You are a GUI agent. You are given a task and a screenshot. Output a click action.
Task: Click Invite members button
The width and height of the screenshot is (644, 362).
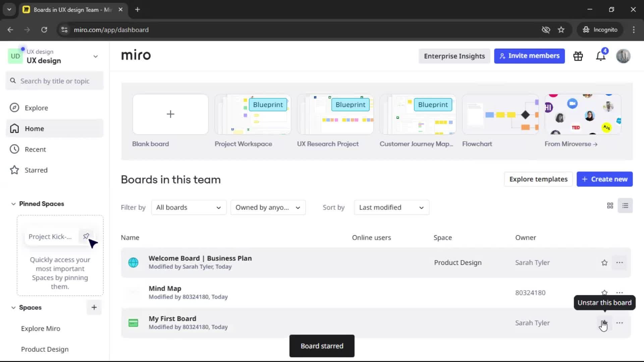tap(529, 56)
